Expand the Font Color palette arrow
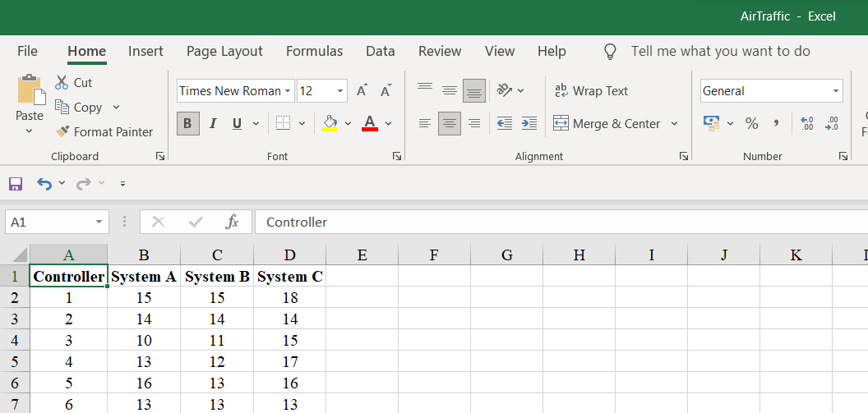Viewport: 868px width, 413px height. (x=388, y=123)
